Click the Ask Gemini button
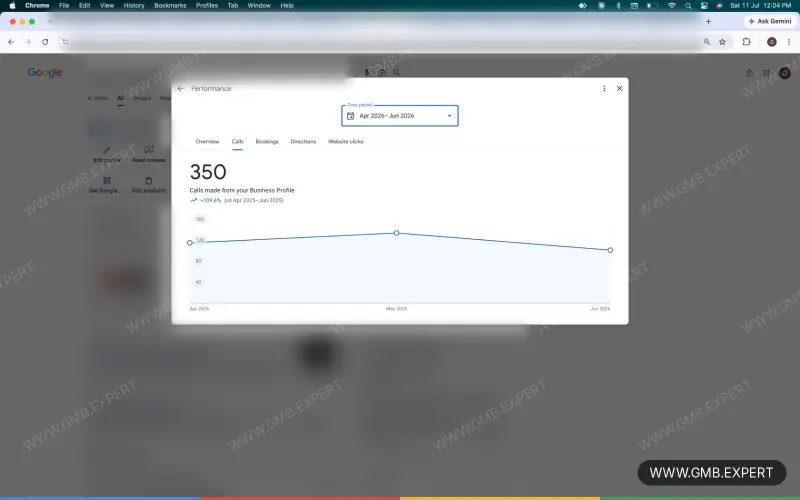The width and height of the screenshot is (800, 500). point(769,21)
